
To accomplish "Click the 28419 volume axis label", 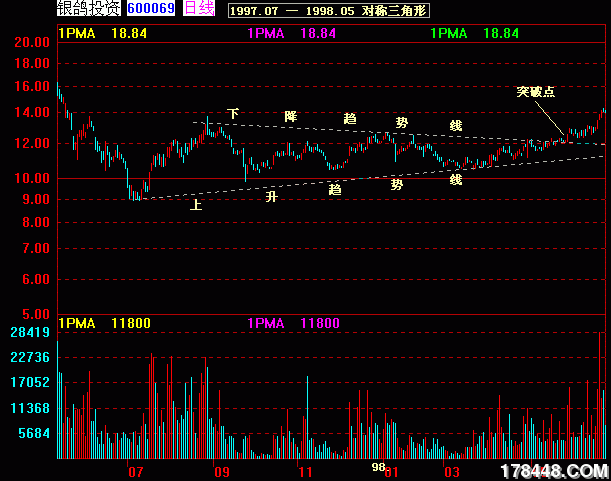I will (30, 332).
